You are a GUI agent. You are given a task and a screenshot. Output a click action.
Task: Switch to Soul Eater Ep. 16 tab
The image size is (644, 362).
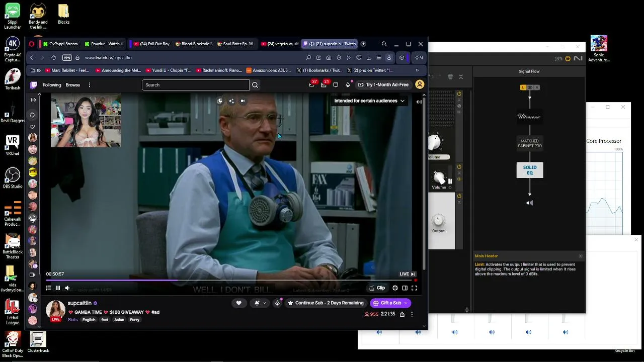[x=235, y=44]
